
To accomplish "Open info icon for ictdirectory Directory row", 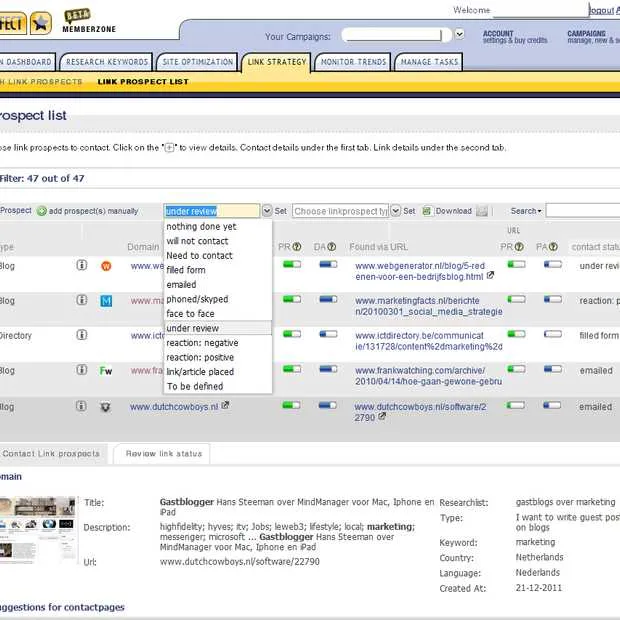I will pyautogui.click(x=81, y=335).
